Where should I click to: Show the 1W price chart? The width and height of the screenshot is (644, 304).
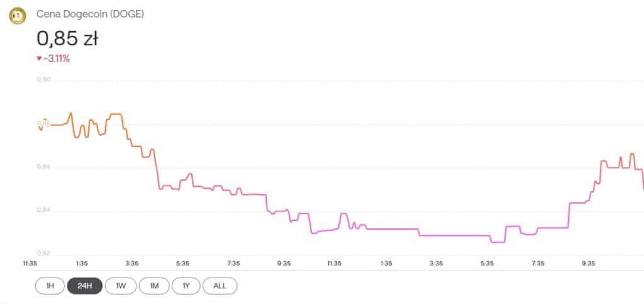click(x=120, y=286)
